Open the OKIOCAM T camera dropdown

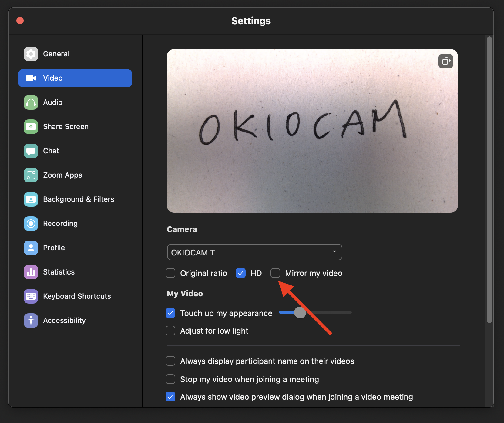255,252
